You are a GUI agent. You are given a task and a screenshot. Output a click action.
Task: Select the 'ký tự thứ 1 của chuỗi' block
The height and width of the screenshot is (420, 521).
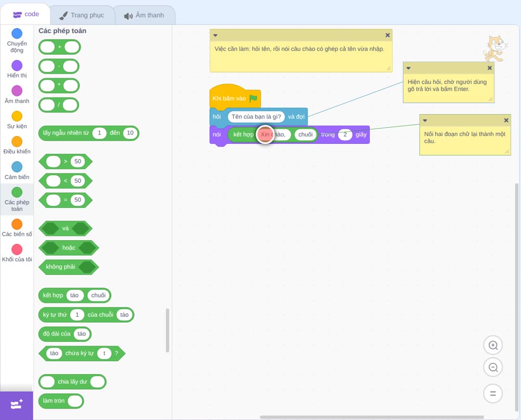coord(86,315)
